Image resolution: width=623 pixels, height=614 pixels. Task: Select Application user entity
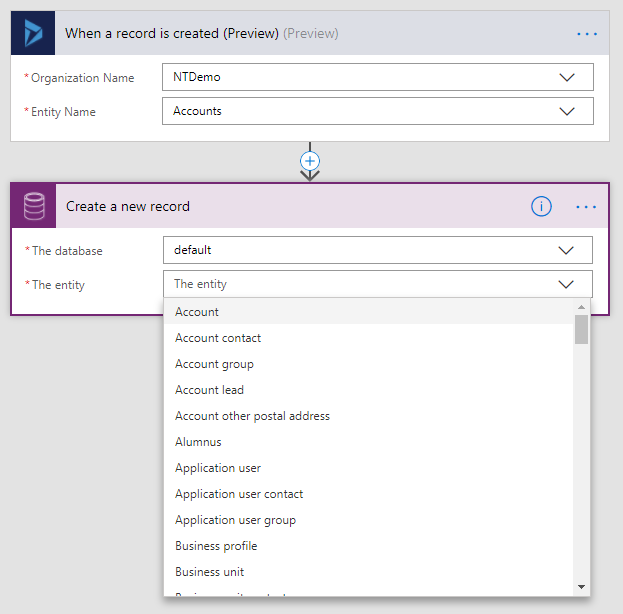pos(217,468)
